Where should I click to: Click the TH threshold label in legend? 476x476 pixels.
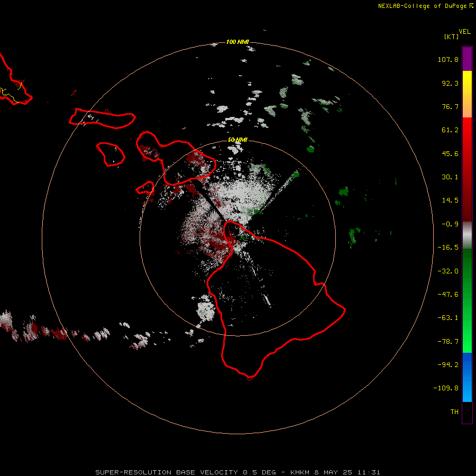[454, 412]
